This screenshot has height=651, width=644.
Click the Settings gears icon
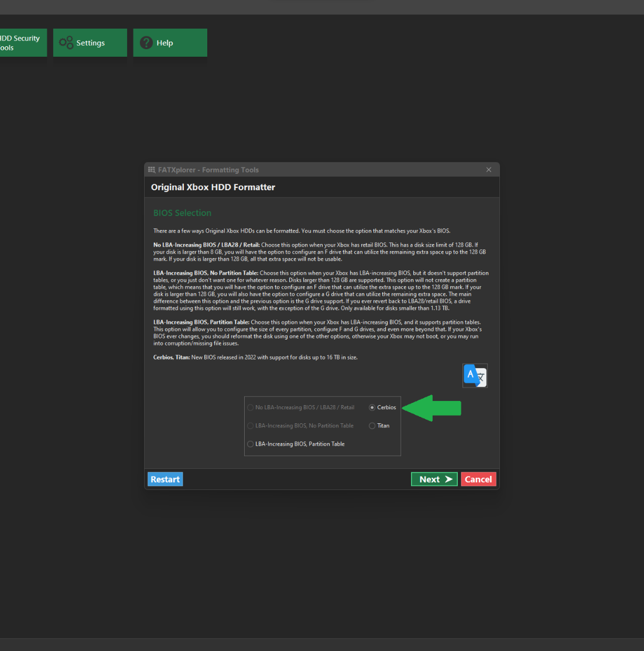[x=66, y=43]
